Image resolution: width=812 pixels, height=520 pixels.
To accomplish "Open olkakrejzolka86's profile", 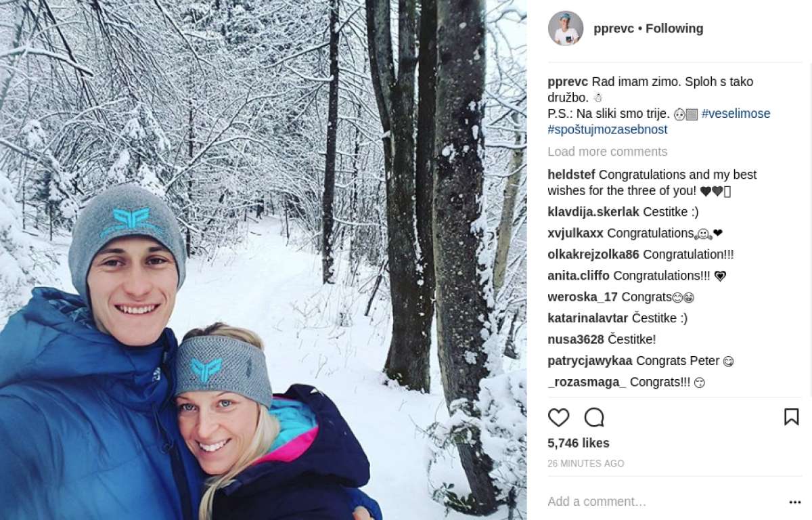I will (593, 255).
